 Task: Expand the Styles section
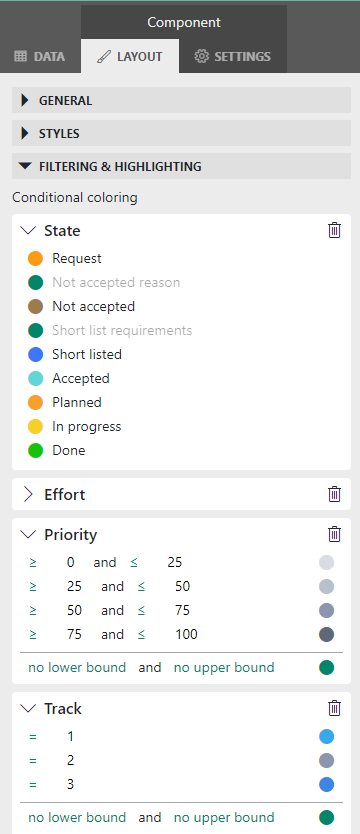click(181, 134)
